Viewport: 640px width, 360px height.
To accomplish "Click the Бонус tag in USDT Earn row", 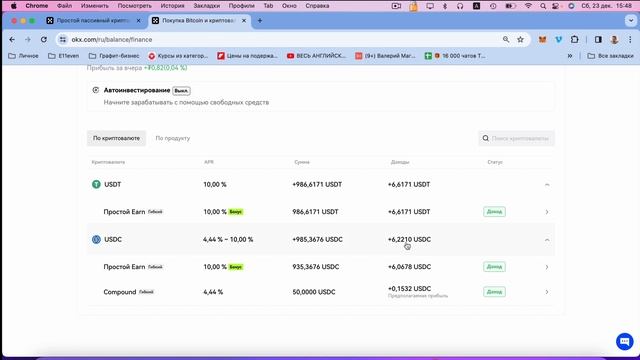I will [x=236, y=212].
